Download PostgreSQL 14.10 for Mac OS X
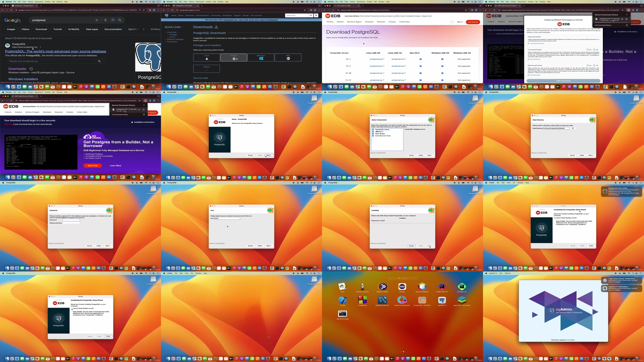Screen dimensions: 644x362 pyautogui.click(x=420, y=73)
